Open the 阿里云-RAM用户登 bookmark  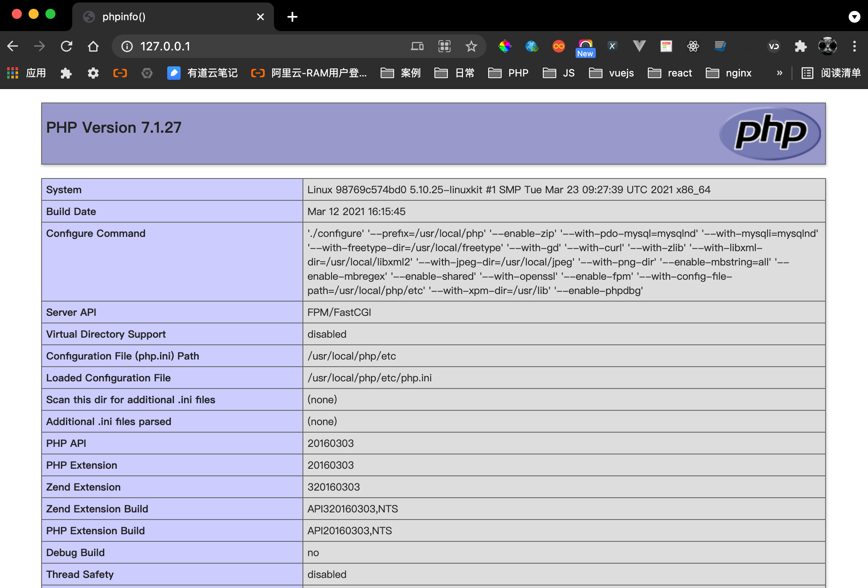[309, 73]
